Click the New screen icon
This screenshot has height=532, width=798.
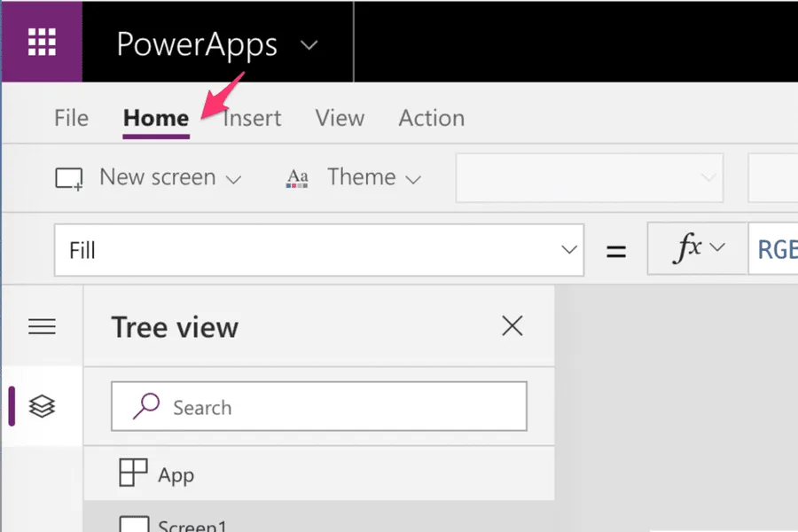(69, 178)
